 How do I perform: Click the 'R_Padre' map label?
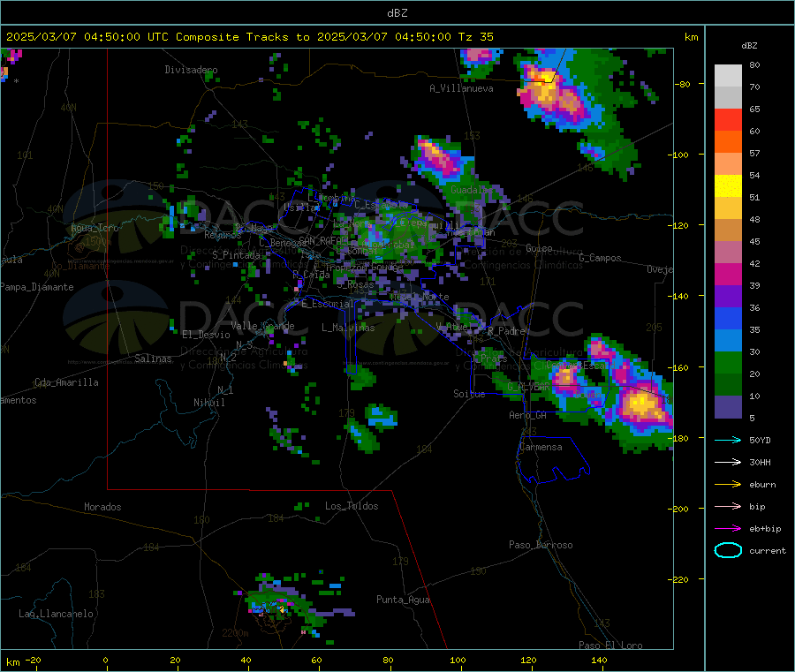click(x=506, y=331)
